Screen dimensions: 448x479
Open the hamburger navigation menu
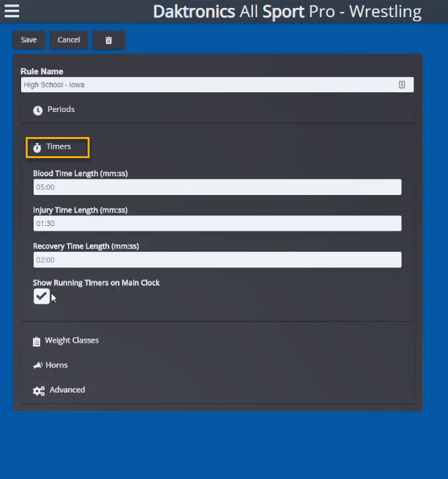pos(12,11)
